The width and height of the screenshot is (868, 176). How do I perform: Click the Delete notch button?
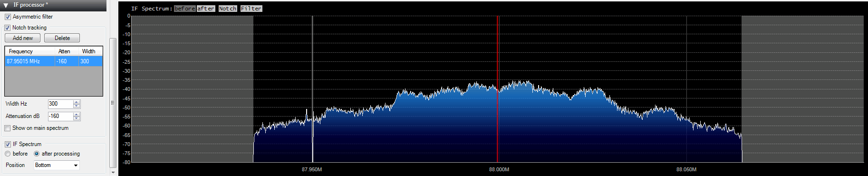coord(62,38)
